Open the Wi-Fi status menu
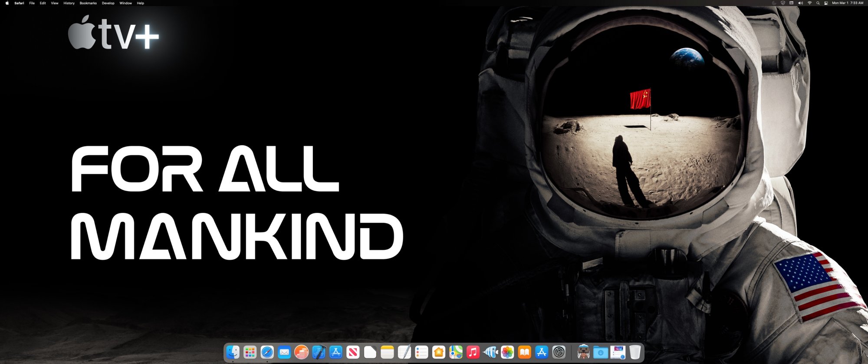868x364 pixels. tap(809, 3)
